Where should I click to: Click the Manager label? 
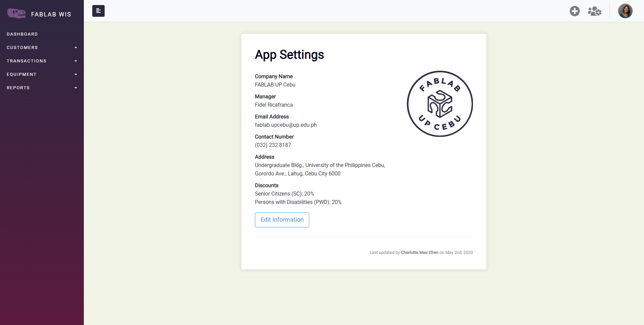pyautogui.click(x=265, y=97)
